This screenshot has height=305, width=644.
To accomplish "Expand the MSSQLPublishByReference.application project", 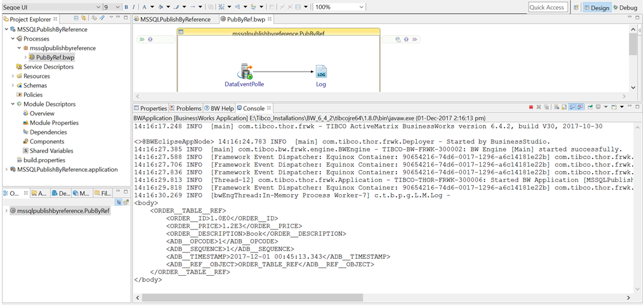I will tap(6, 169).
